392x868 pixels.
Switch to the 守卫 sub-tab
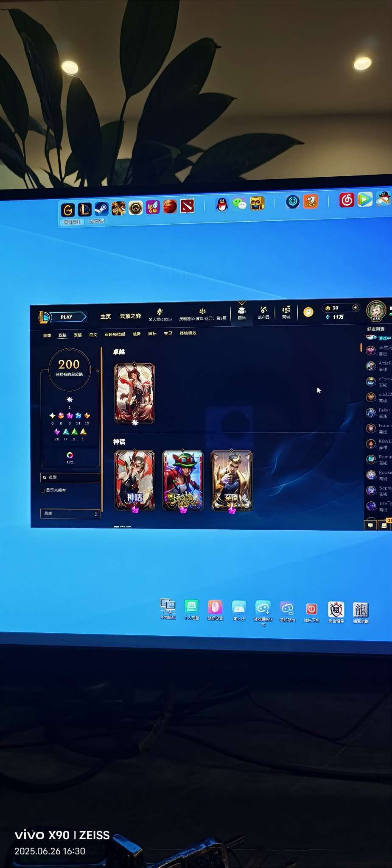coord(168,333)
